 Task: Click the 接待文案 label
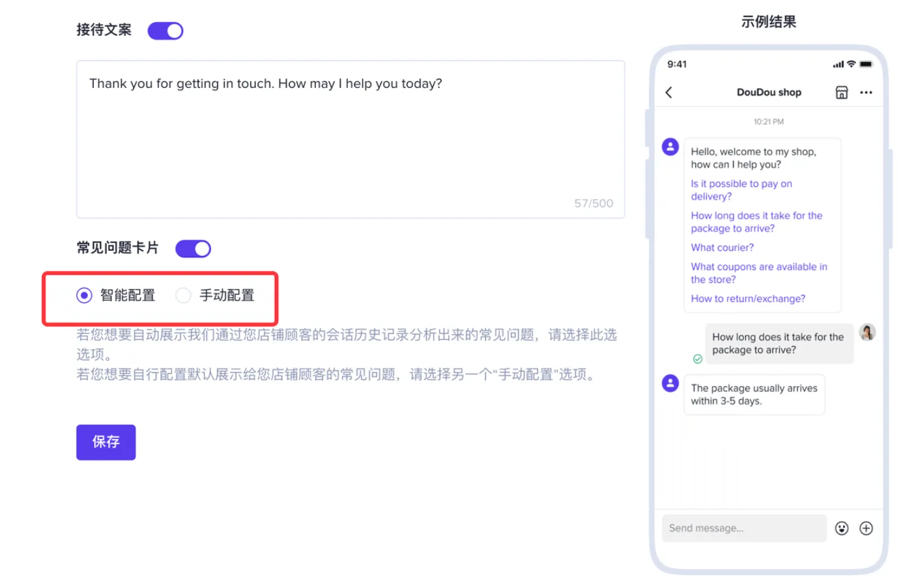(104, 30)
